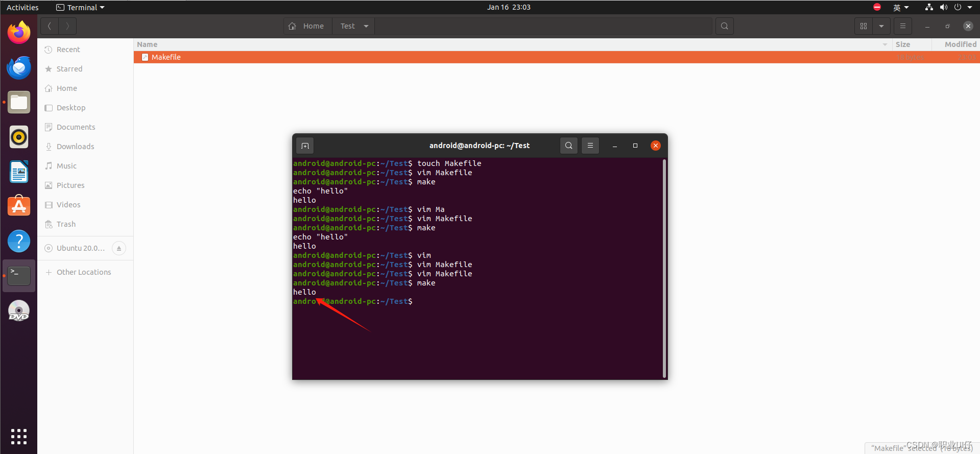The width and height of the screenshot is (980, 454).
Task: Open Videos in the sidebar
Action: point(85,205)
